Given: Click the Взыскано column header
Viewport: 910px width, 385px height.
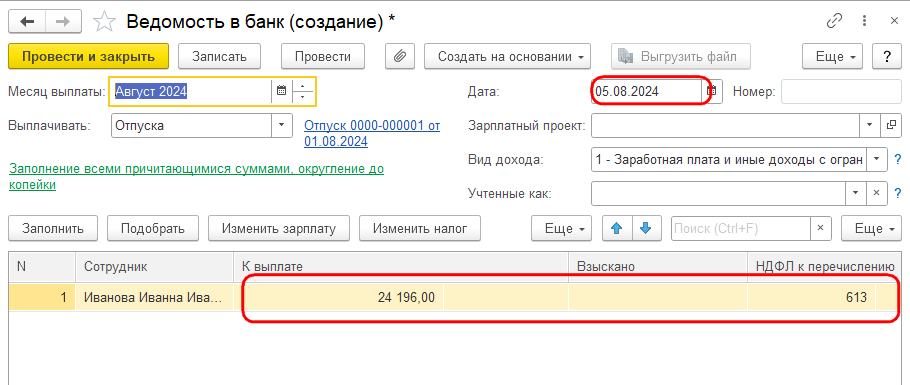Looking at the screenshot, I should pos(658,267).
